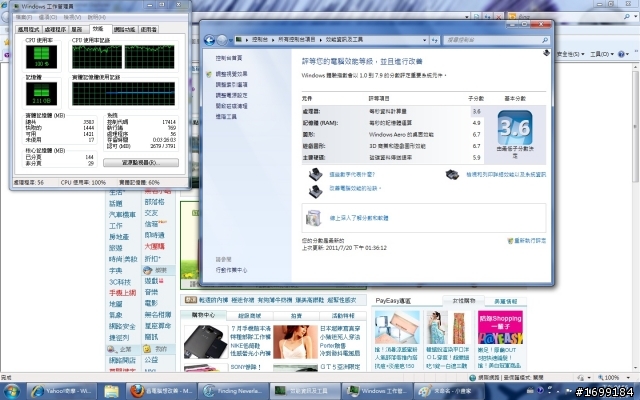Expand the breadcrumb arrow after 控制台
The image size is (640, 400).
(x=273, y=40)
